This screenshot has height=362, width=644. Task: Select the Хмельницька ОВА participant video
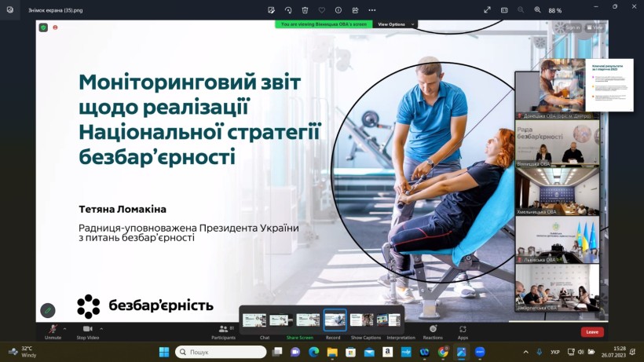point(558,192)
